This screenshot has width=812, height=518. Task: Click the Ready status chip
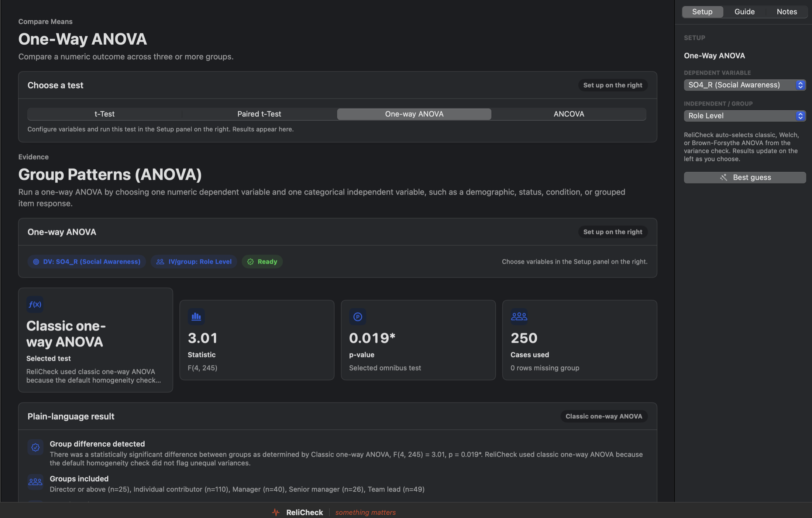(x=262, y=262)
